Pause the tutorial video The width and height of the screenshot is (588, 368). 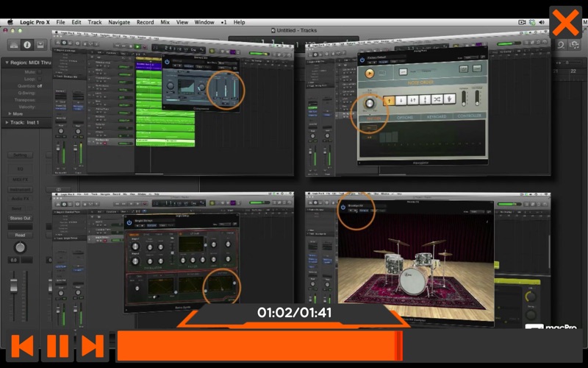coord(58,346)
